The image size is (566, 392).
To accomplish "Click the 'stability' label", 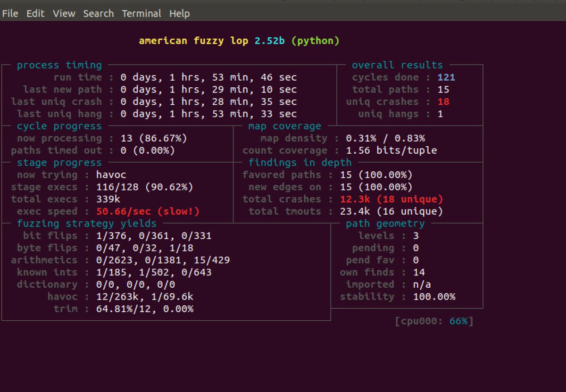I will [x=367, y=297].
